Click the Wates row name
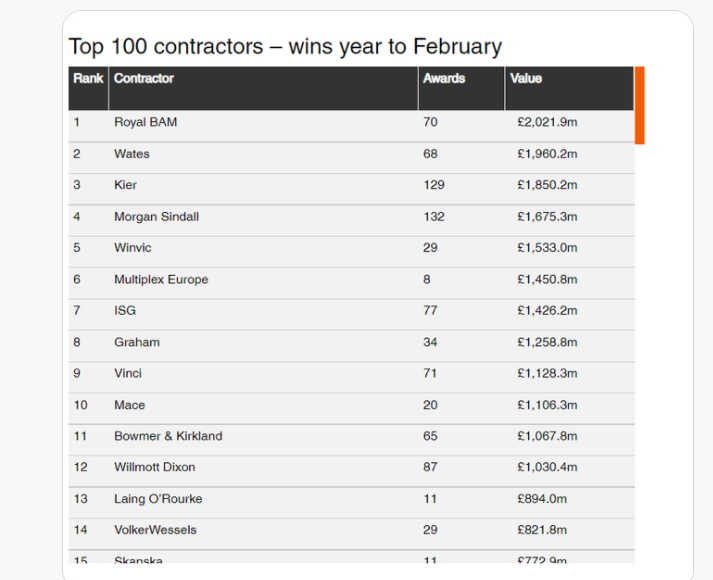713x580 pixels. [132, 154]
